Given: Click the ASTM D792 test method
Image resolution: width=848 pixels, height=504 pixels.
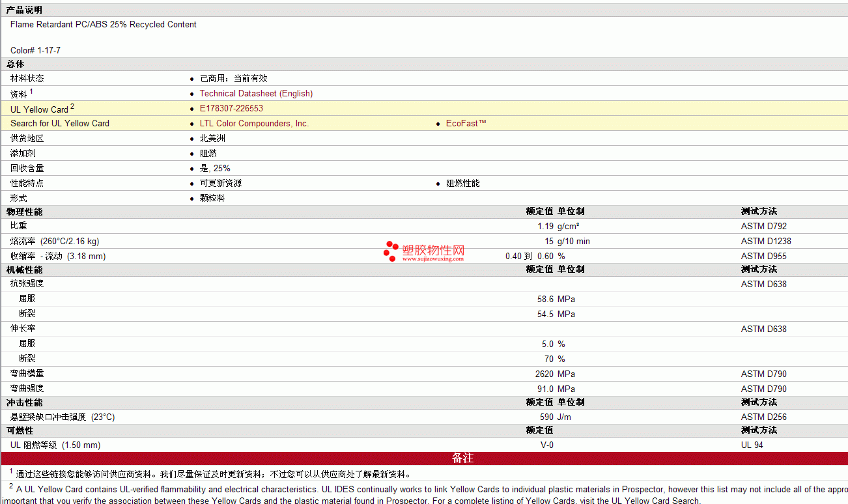Looking at the screenshot, I should pos(764,227).
